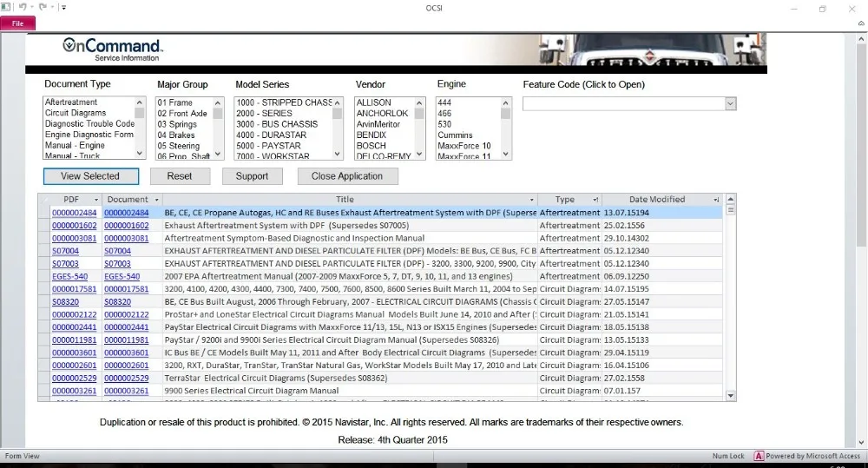Open PDF link 0000002484
Viewport: 868px width, 468px height.
74,213
